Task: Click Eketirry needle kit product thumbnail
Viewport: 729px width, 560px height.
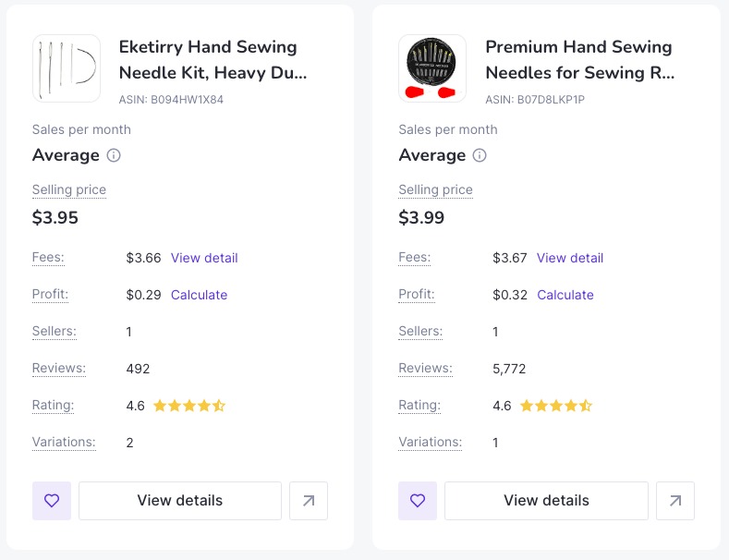Action: point(67,68)
